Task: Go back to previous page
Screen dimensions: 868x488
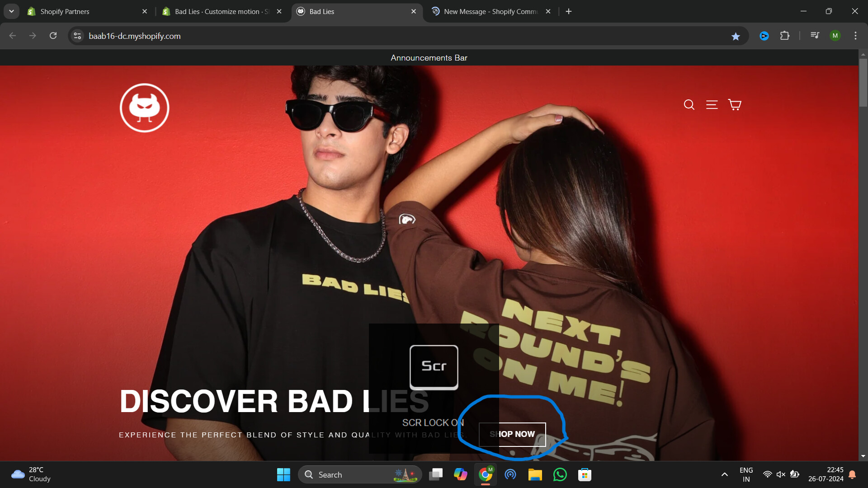Action: tap(13, 36)
